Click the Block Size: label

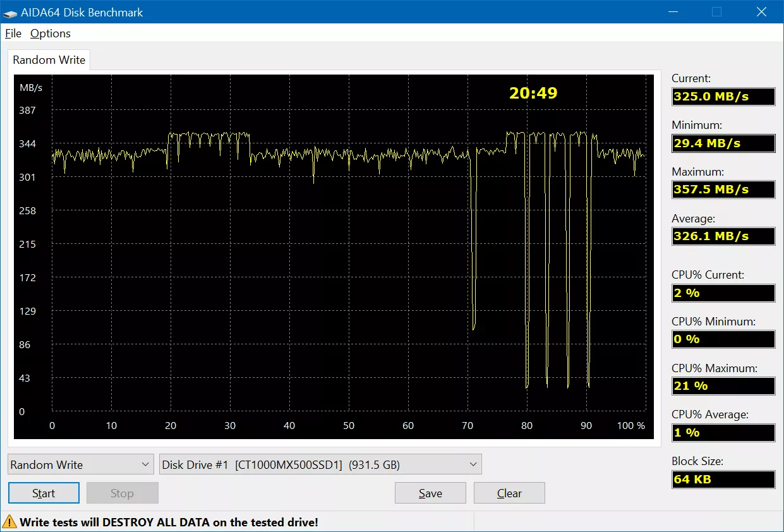[x=697, y=461]
